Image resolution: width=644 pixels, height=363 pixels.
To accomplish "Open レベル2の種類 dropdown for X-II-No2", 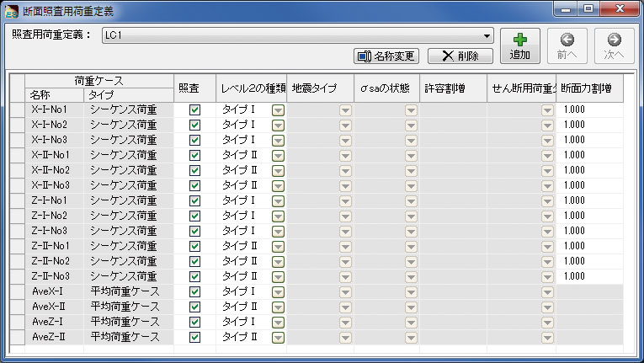I will tap(278, 171).
